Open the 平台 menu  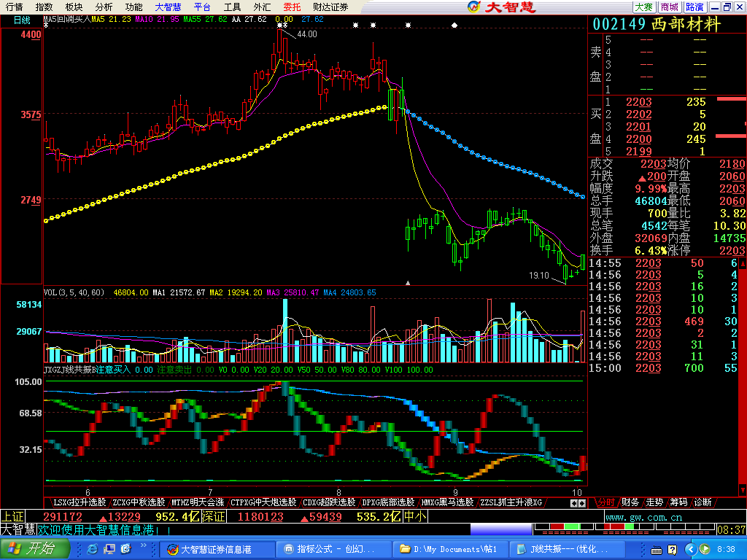pos(203,7)
